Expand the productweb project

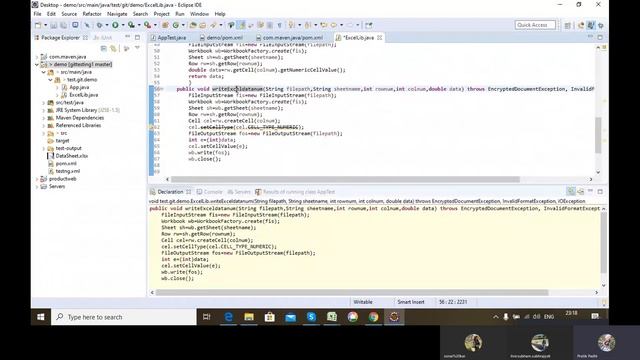pyautogui.click(x=37, y=179)
